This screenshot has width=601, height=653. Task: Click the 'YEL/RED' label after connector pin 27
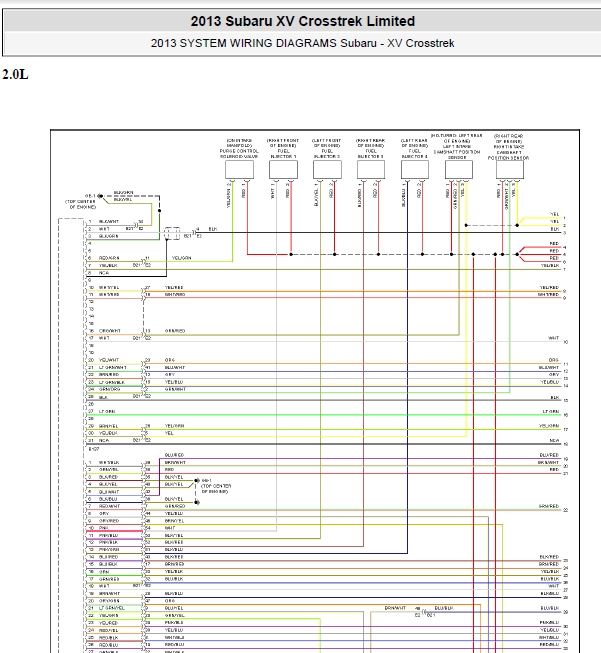[174, 287]
